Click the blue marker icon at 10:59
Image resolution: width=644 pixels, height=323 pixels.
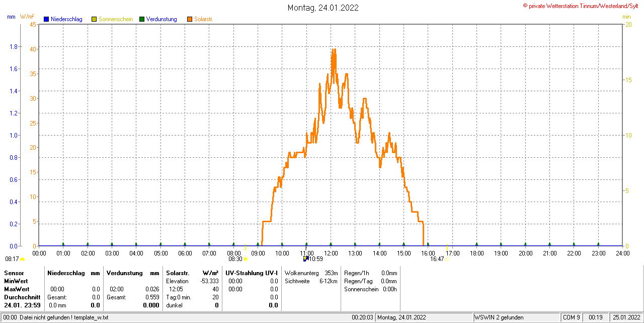coord(306,259)
